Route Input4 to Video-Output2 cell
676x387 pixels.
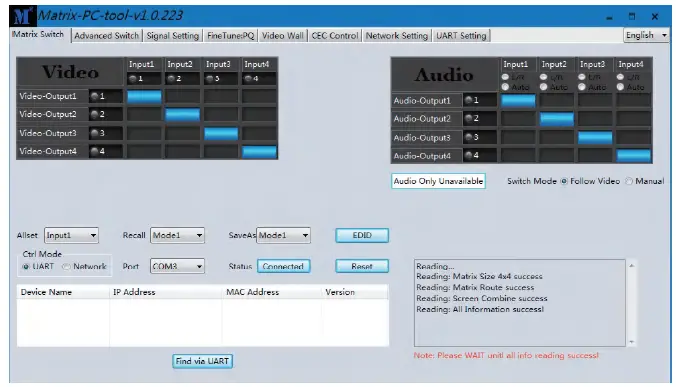[x=259, y=115]
